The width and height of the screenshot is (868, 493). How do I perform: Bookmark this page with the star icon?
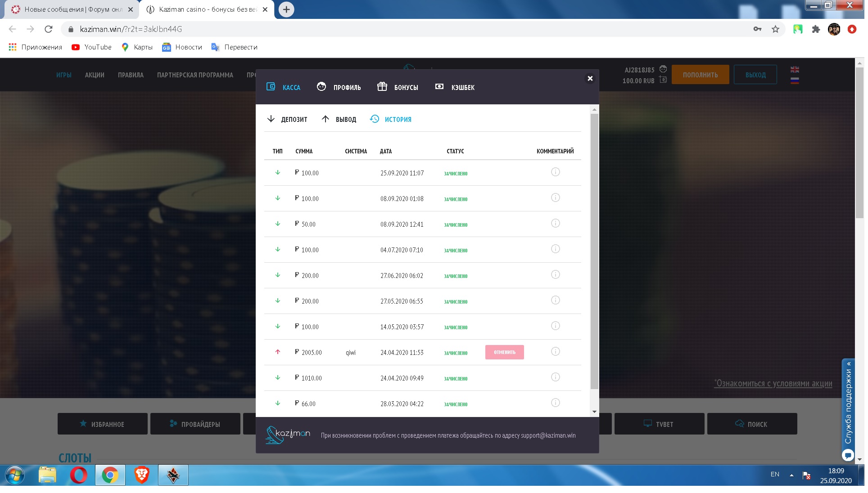(x=775, y=29)
